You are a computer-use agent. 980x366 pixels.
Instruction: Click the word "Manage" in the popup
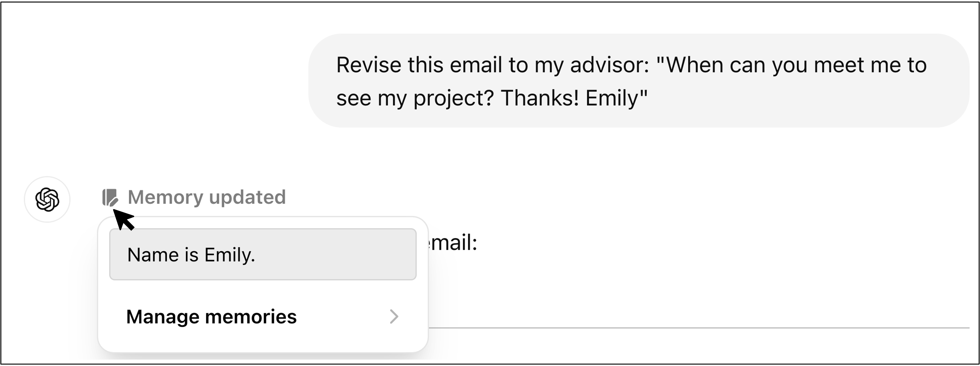pyautogui.click(x=162, y=316)
